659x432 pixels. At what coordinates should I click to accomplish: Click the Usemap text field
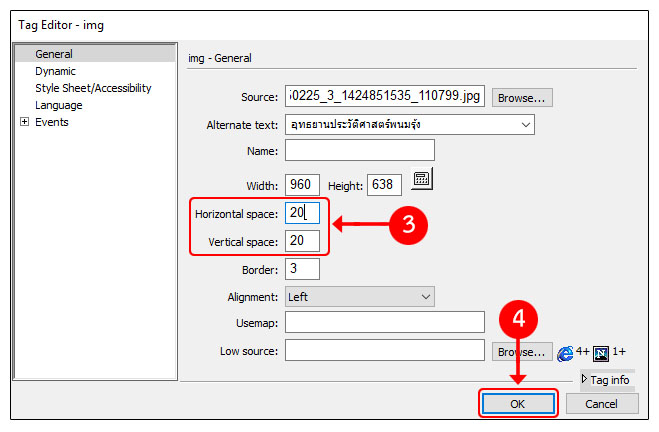coord(384,322)
